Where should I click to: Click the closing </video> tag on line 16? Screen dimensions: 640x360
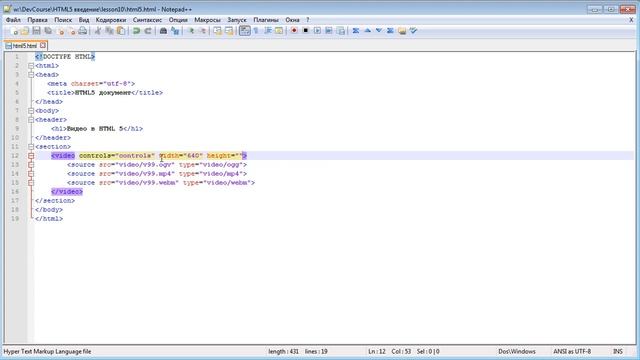[67, 191]
